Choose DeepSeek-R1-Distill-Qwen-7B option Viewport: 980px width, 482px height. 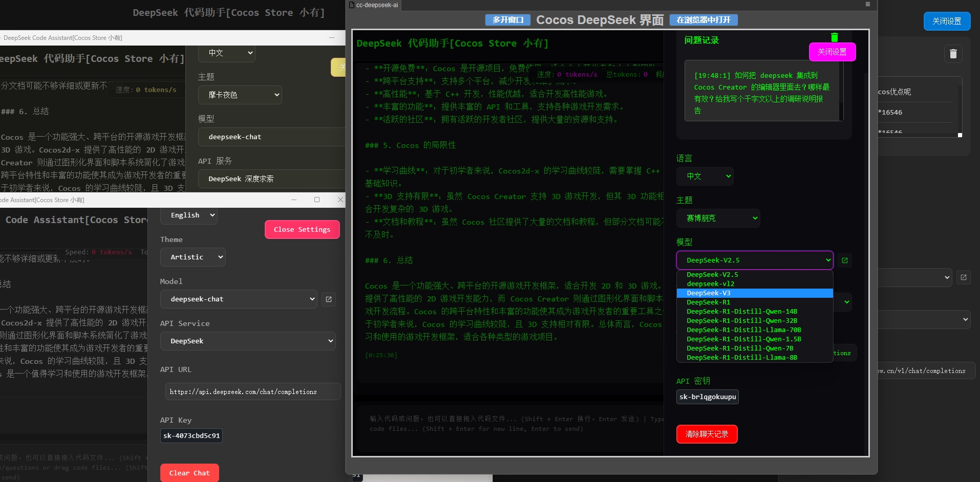pos(755,348)
